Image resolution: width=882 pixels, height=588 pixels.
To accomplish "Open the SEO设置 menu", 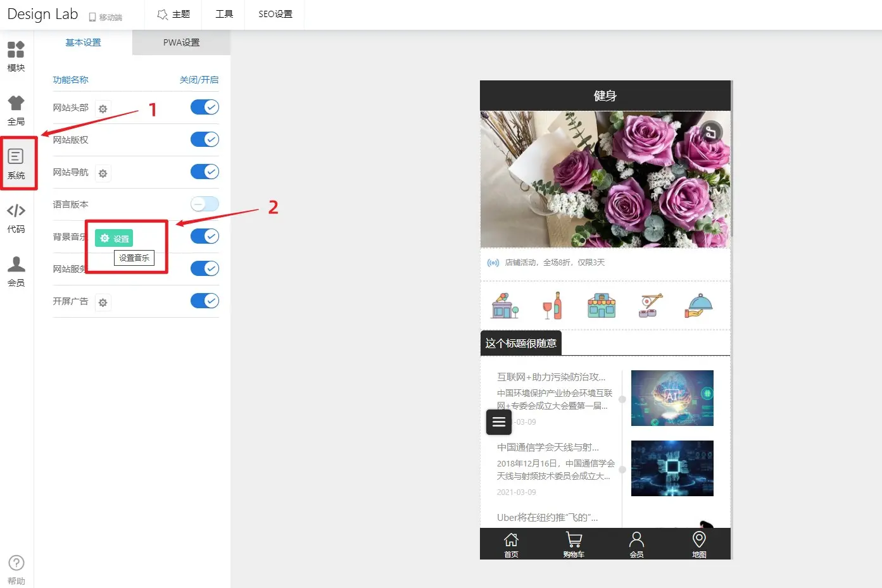I will pos(275,14).
